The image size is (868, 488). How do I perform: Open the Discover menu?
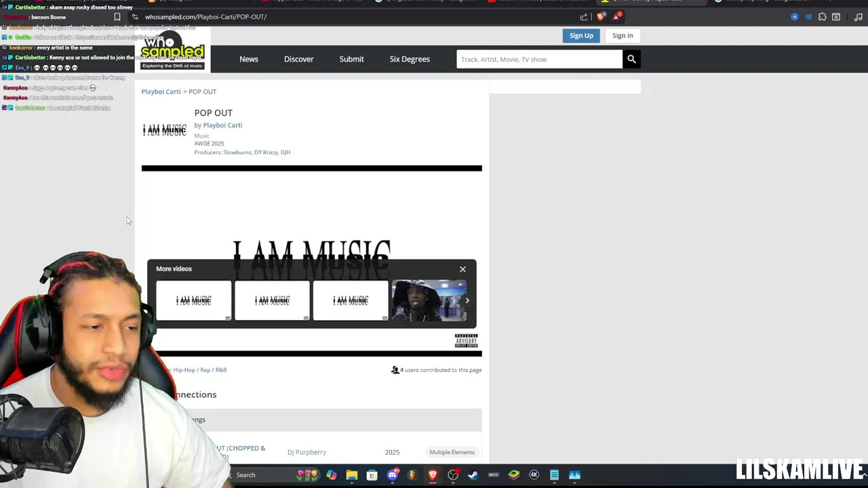pos(298,59)
